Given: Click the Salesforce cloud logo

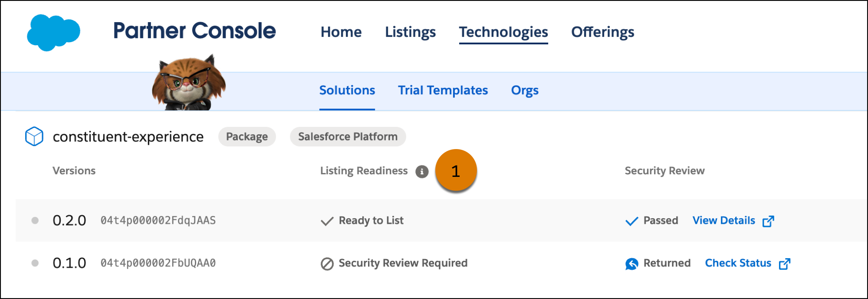Looking at the screenshot, I should pos(53,32).
